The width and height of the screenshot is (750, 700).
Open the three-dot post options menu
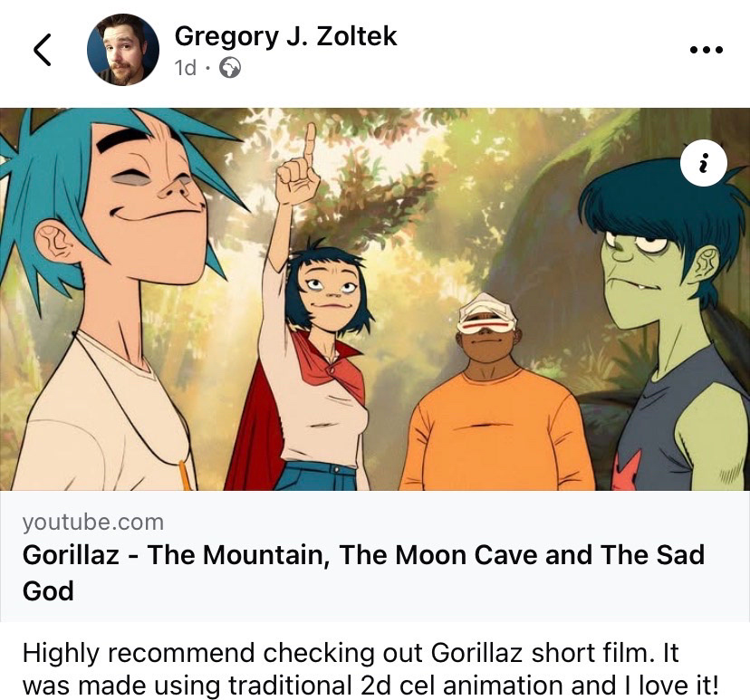(706, 51)
